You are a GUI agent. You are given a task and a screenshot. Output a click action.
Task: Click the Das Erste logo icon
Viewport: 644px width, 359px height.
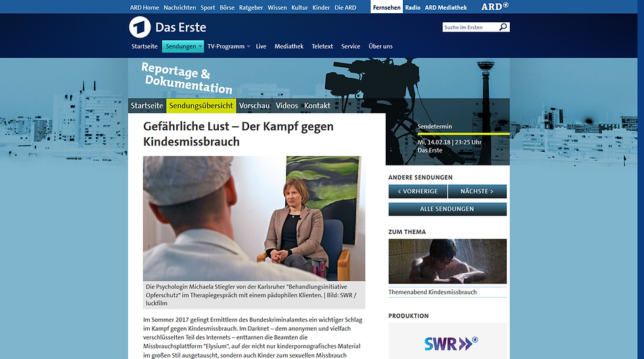coord(139,28)
